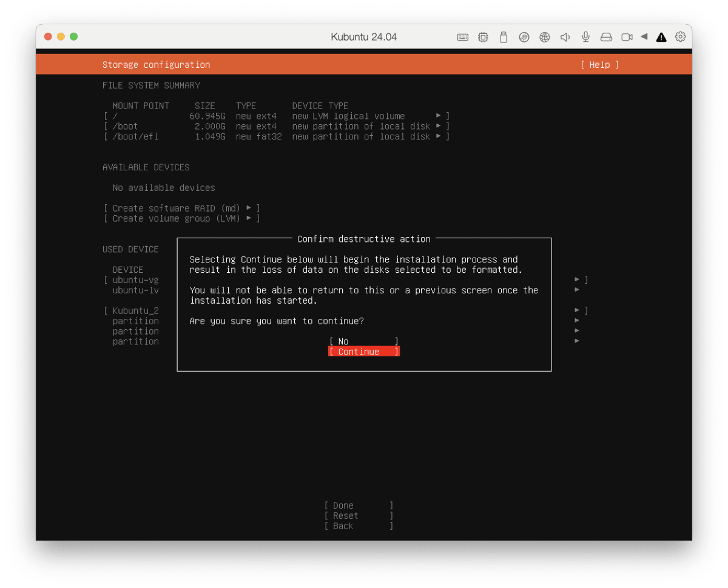Select the ubuntu-vg device name
The width and height of the screenshot is (728, 588).
(135, 280)
